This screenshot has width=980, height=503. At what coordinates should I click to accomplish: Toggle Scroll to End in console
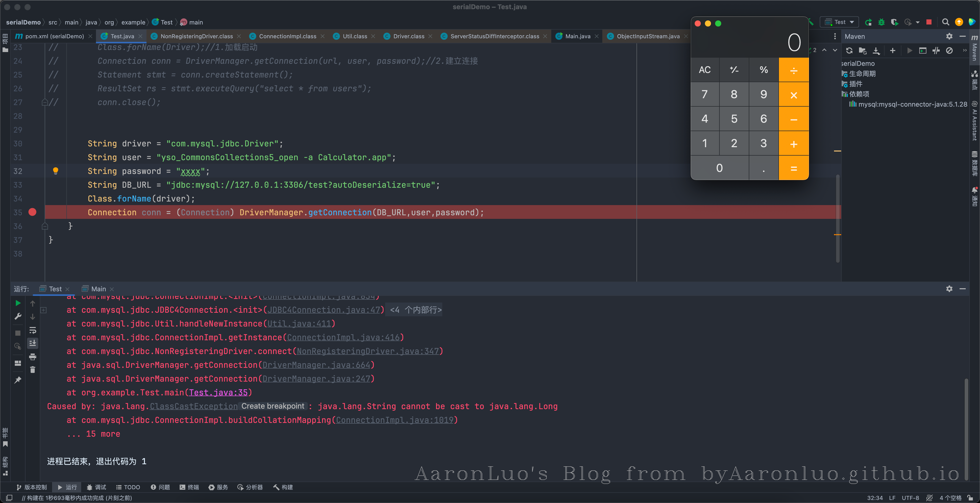[33, 343]
